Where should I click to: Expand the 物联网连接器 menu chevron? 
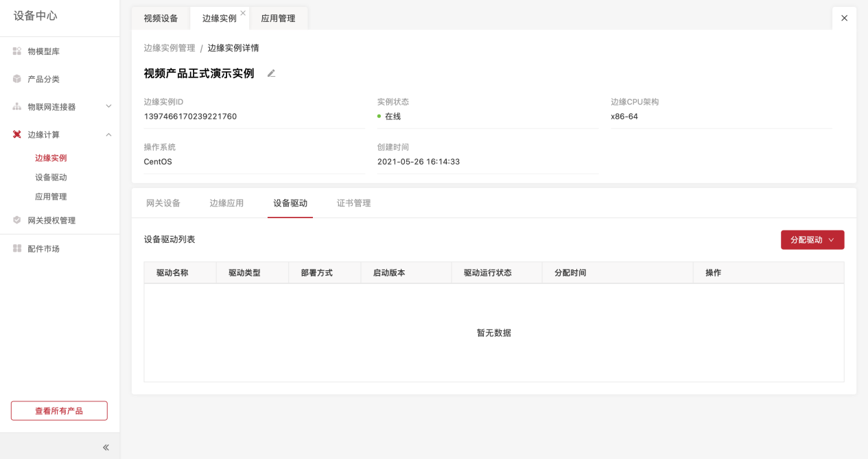(108, 106)
